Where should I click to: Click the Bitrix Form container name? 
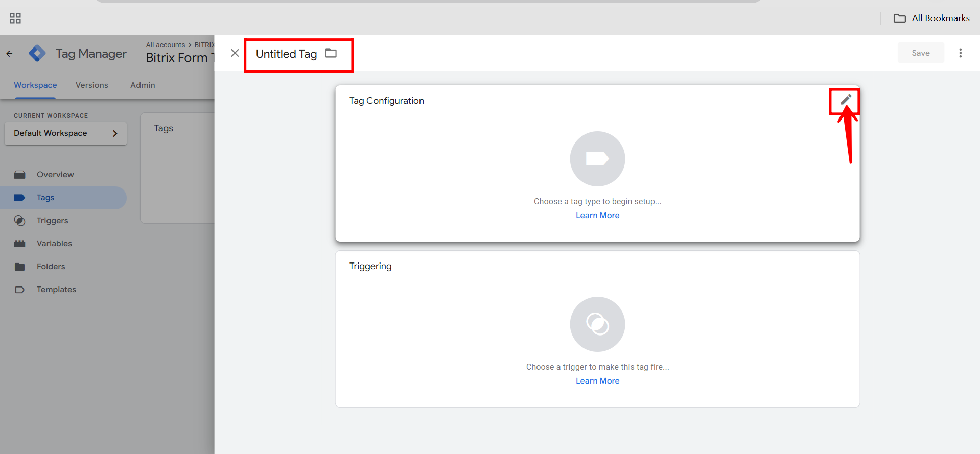pyautogui.click(x=180, y=58)
